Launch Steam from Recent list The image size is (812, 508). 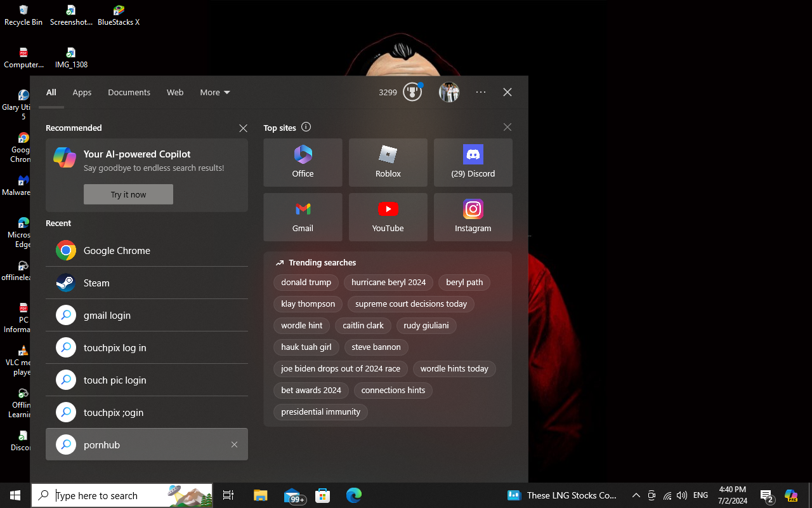[147, 283]
